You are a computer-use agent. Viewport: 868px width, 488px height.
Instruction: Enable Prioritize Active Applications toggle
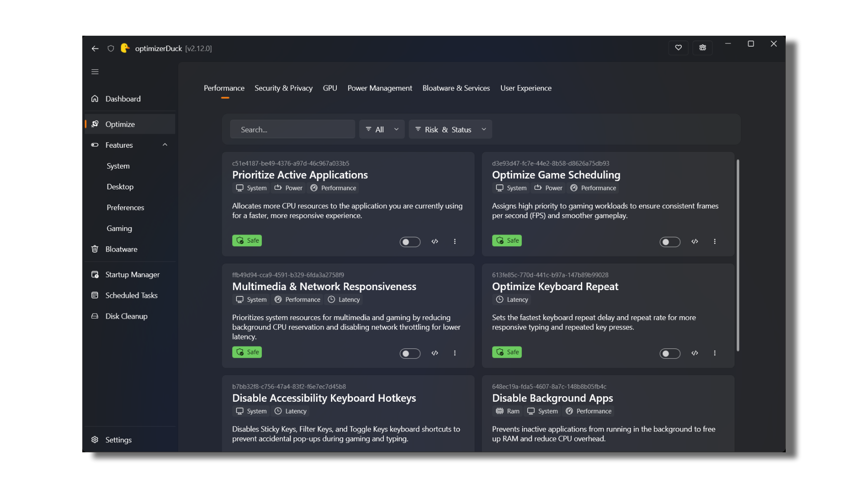tap(410, 242)
